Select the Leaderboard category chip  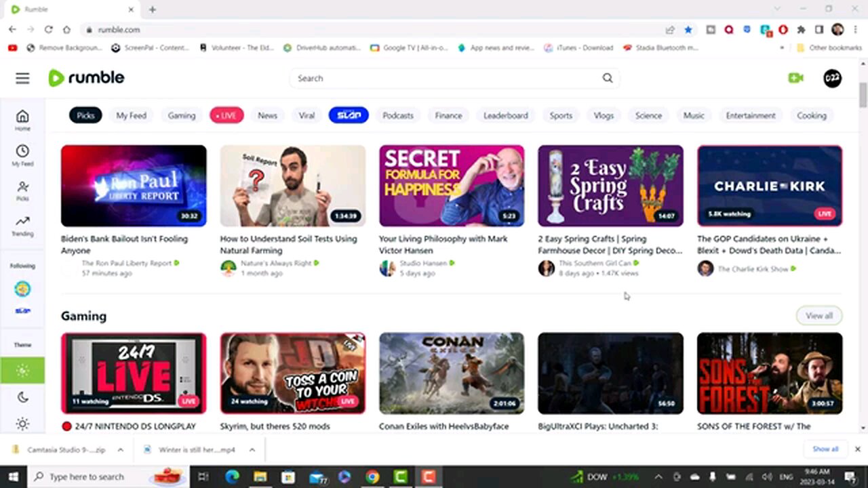point(505,115)
